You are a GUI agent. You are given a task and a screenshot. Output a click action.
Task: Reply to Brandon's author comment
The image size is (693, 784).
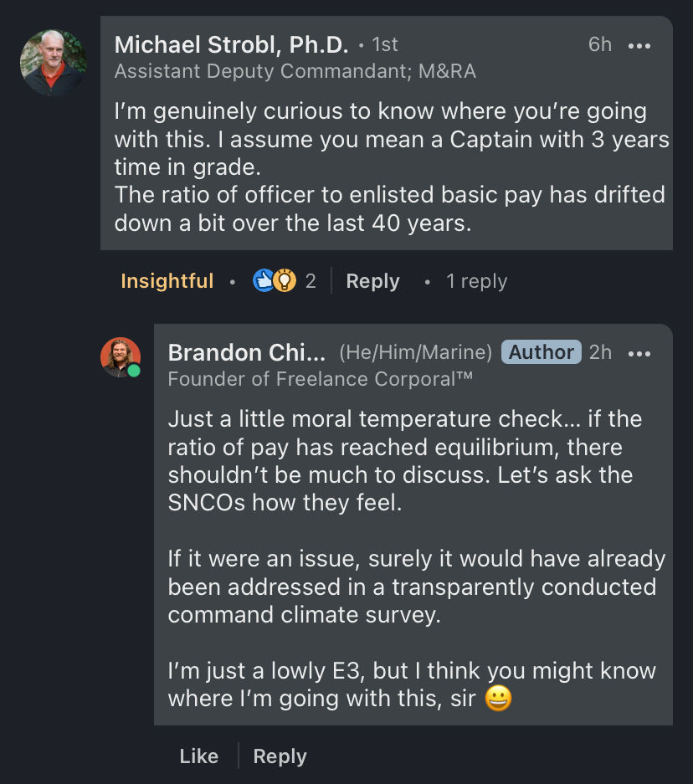280,756
